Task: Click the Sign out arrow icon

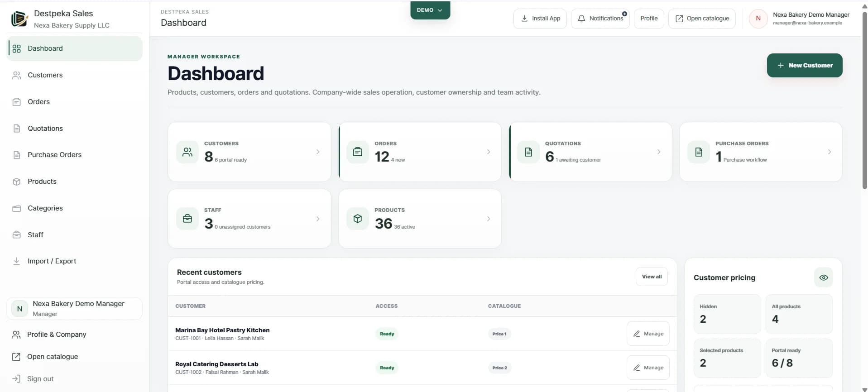Action: (16, 379)
